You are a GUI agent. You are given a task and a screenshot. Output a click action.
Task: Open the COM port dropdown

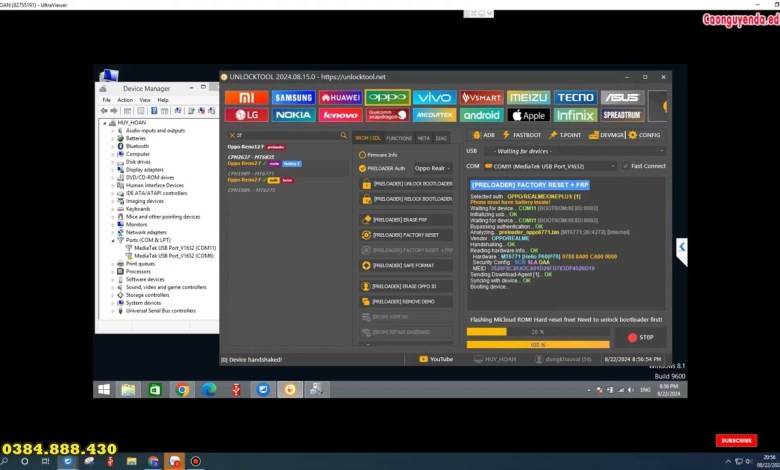click(550, 166)
